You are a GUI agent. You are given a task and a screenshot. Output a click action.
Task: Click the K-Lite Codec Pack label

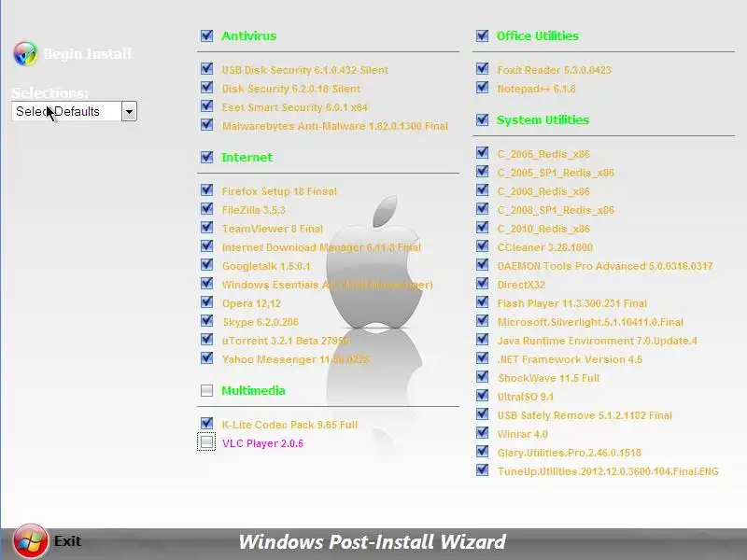[289, 425]
